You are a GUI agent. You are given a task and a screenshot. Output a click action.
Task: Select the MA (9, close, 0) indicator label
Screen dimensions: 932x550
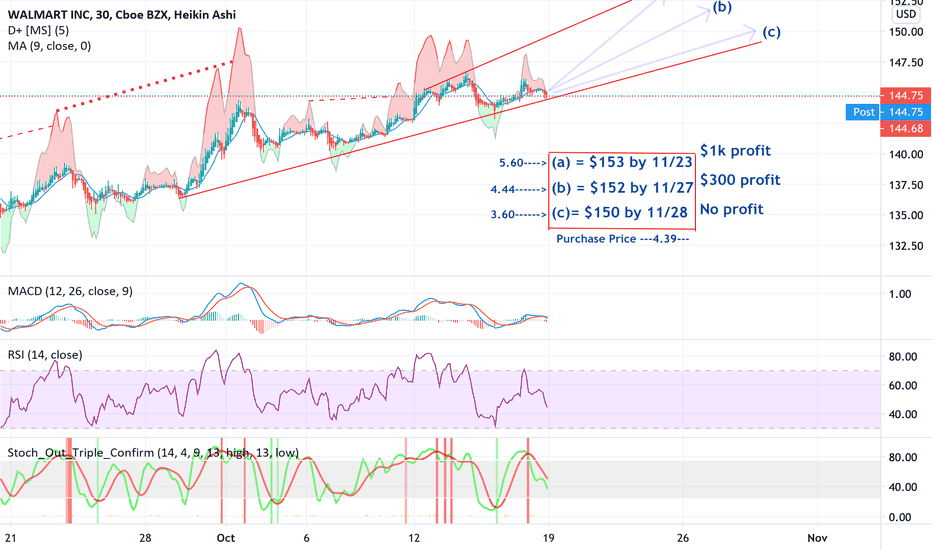pos(49,46)
